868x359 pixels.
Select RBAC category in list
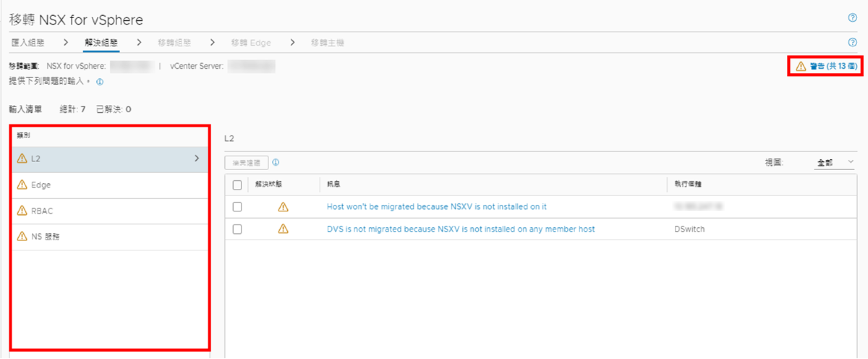[x=110, y=211]
